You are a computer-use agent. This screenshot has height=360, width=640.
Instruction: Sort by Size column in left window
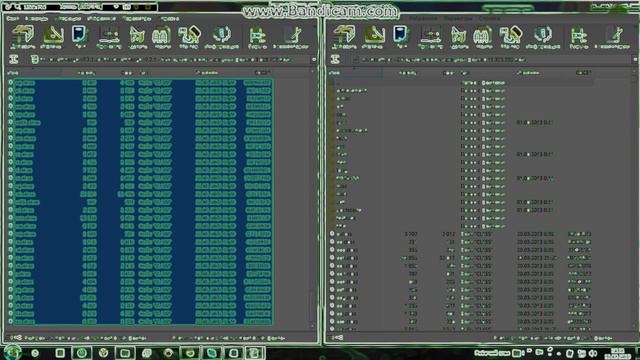[86, 73]
